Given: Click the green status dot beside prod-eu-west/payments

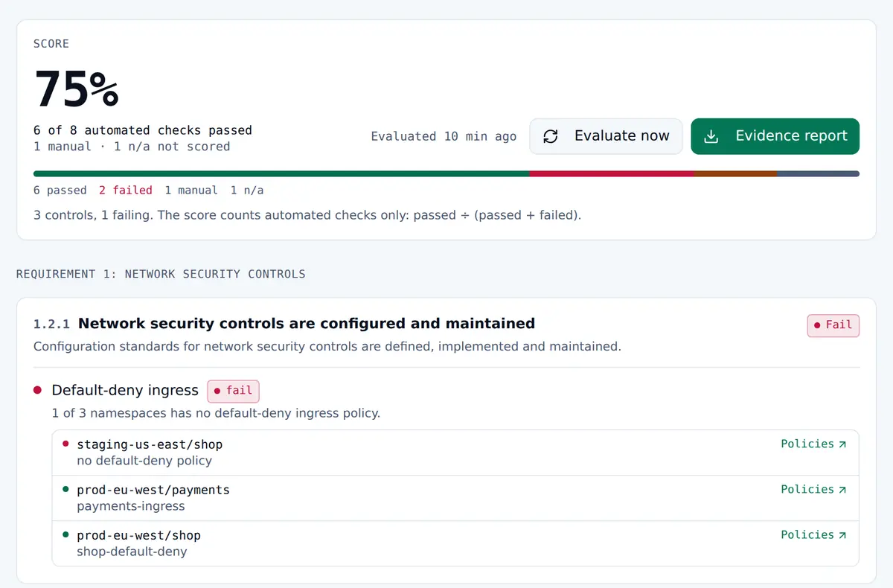Looking at the screenshot, I should tap(65, 489).
